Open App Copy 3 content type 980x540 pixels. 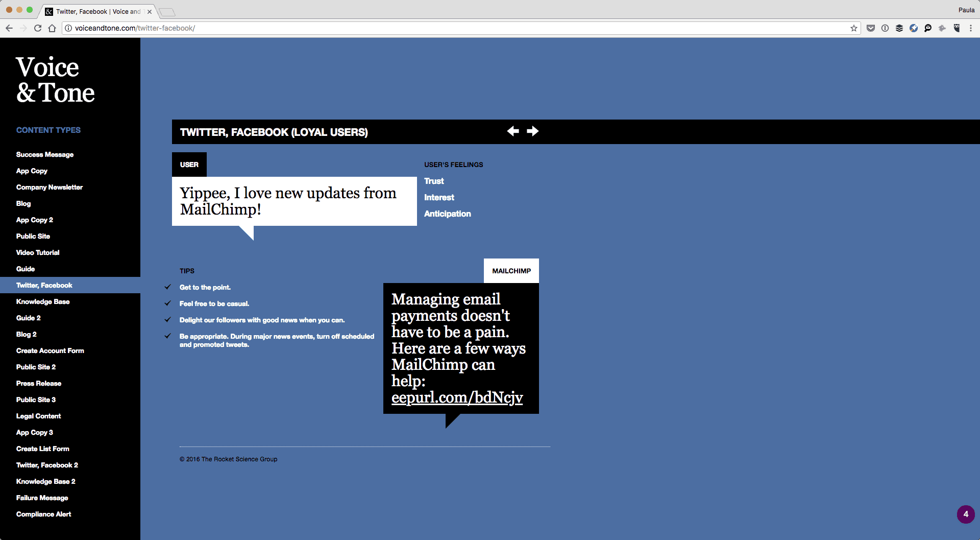click(35, 432)
